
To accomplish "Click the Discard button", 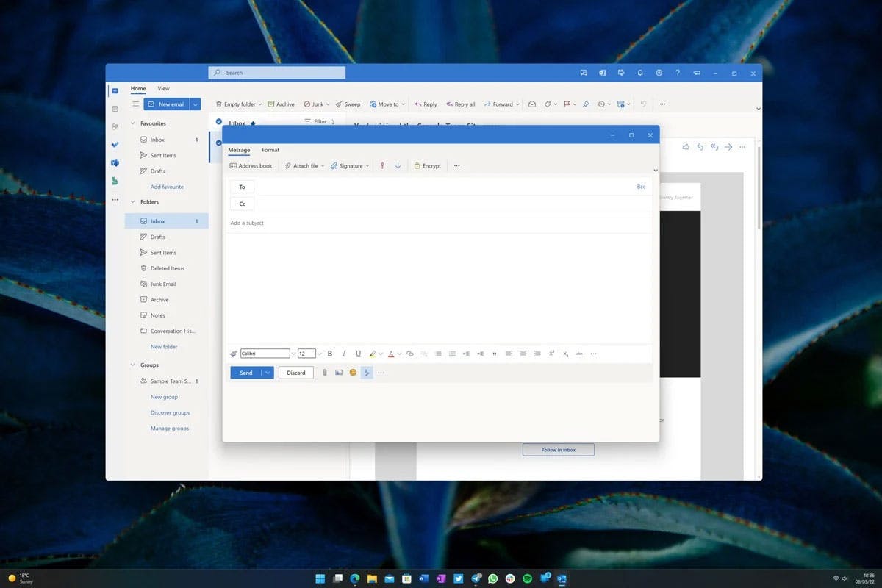I will click(x=296, y=373).
